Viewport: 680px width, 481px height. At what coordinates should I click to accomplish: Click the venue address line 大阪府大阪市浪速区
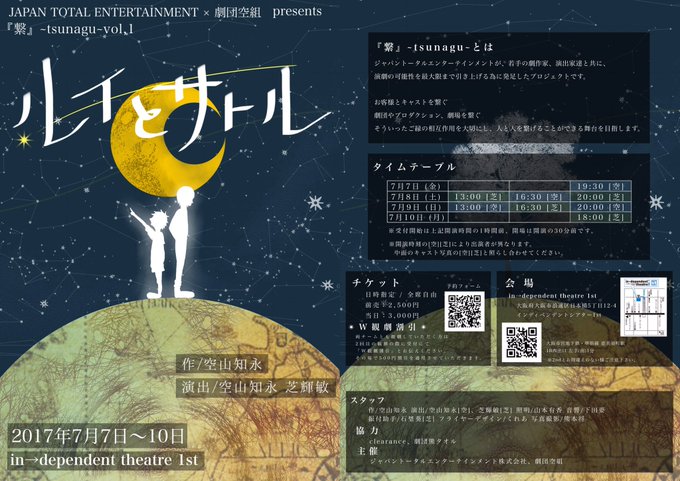pos(567,305)
